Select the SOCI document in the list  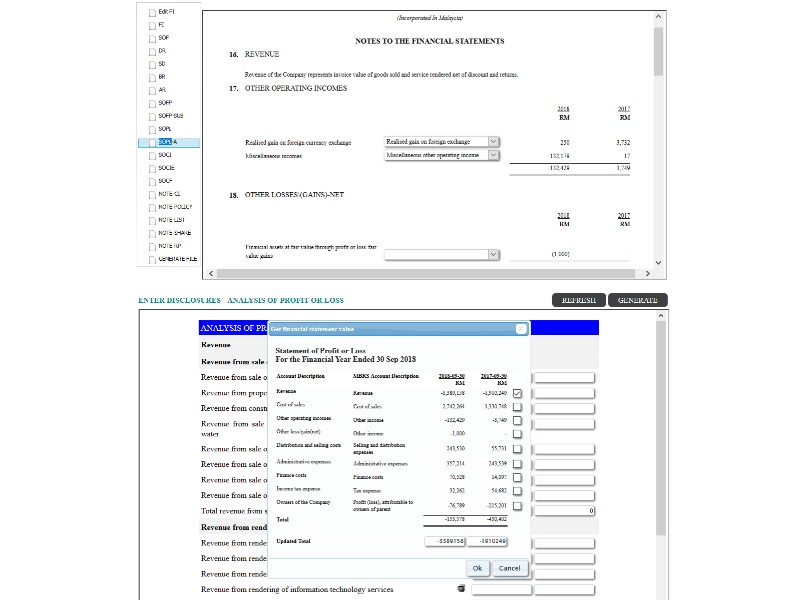(165, 154)
